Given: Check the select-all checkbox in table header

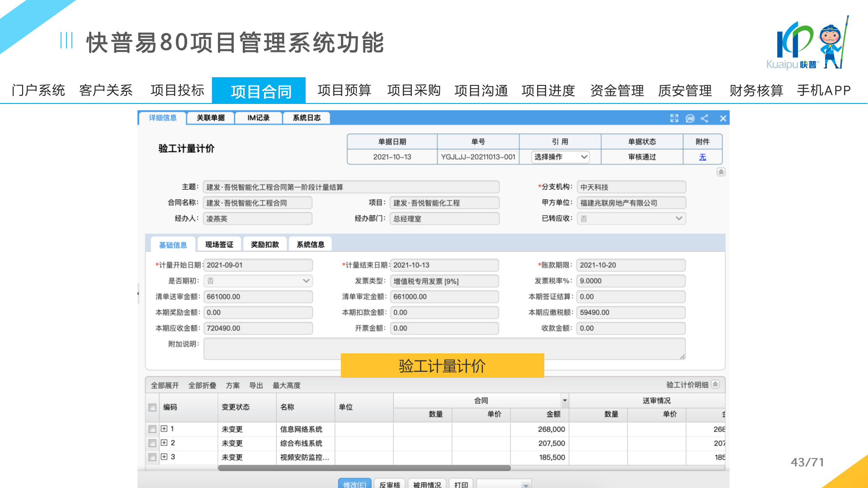Looking at the screenshot, I should 152,408.
